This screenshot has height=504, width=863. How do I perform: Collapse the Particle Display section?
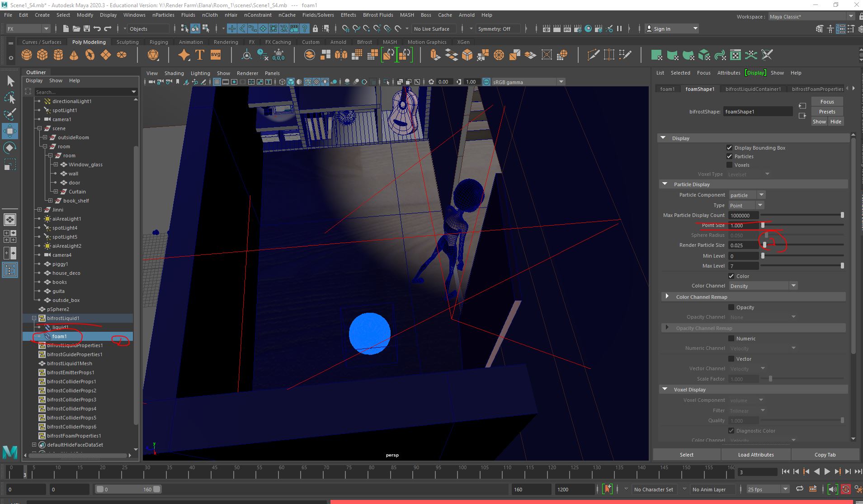[665, 184]
